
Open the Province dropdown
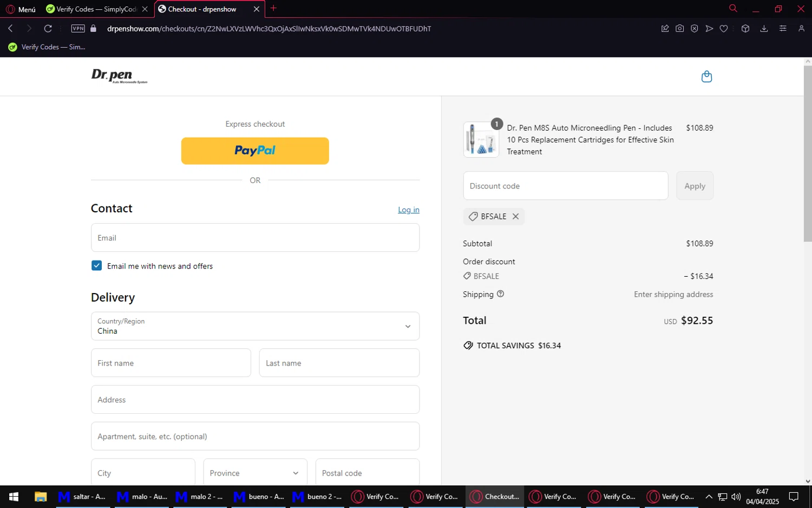pyautogui.click(x=255, y=473)
